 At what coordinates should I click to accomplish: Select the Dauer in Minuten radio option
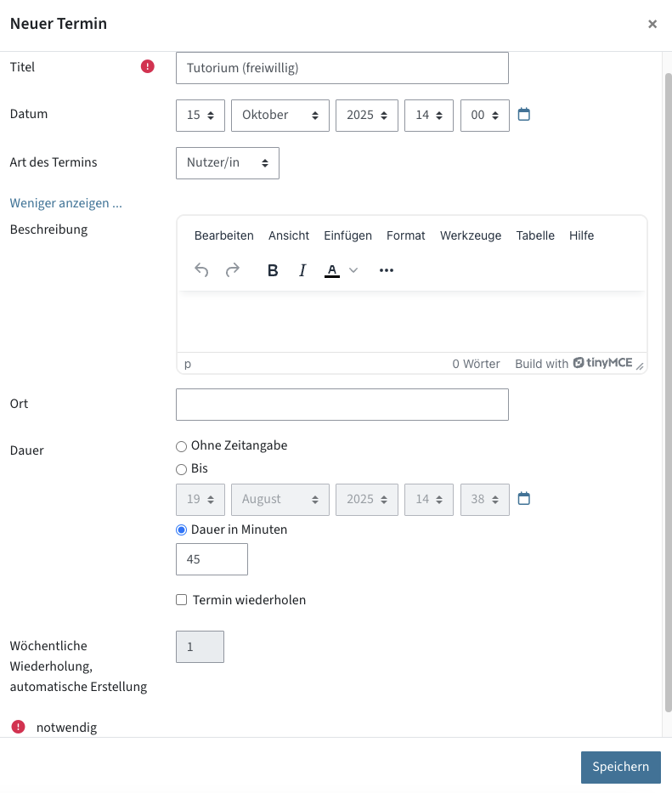pyautogui.click(x=181, y=530)
